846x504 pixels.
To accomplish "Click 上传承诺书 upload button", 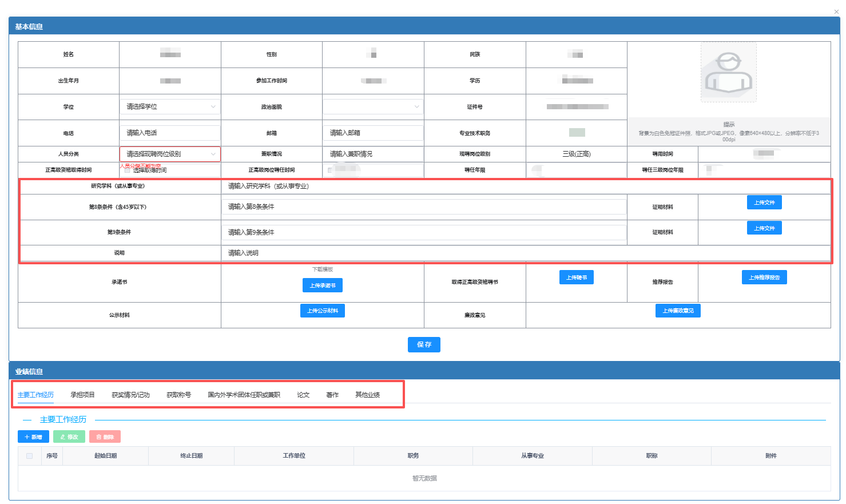I will (x=323, y=285).
